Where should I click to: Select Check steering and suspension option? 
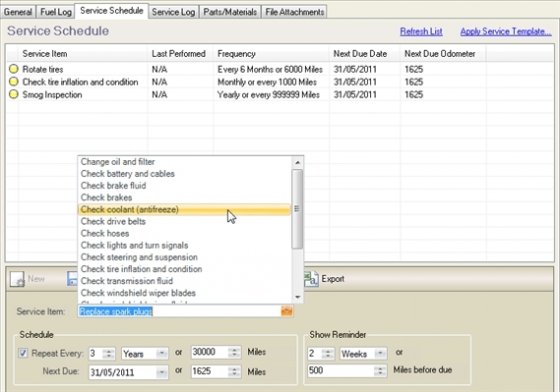[x=184, y=257]
